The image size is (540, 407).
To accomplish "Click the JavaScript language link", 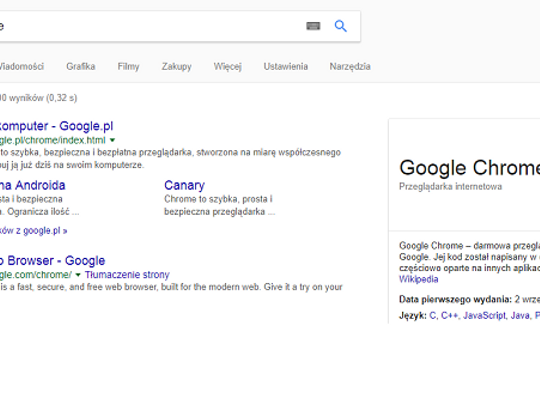I will point(484,315).
